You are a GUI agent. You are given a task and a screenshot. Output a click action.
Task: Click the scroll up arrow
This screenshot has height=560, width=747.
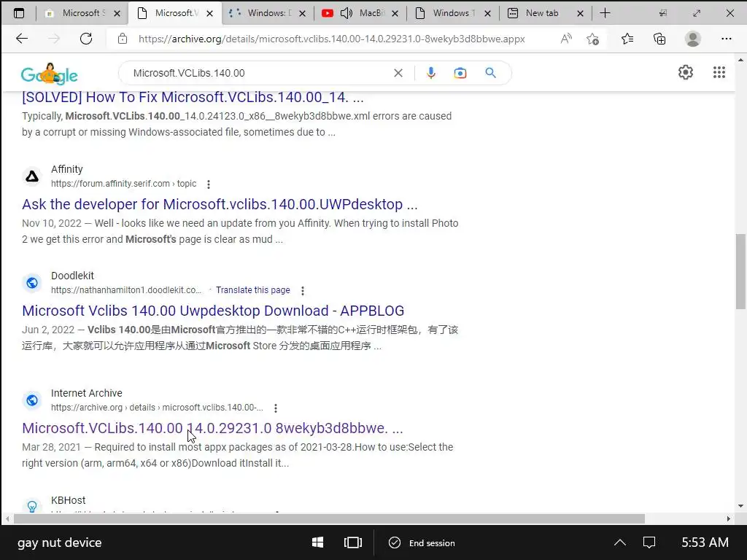740,60
